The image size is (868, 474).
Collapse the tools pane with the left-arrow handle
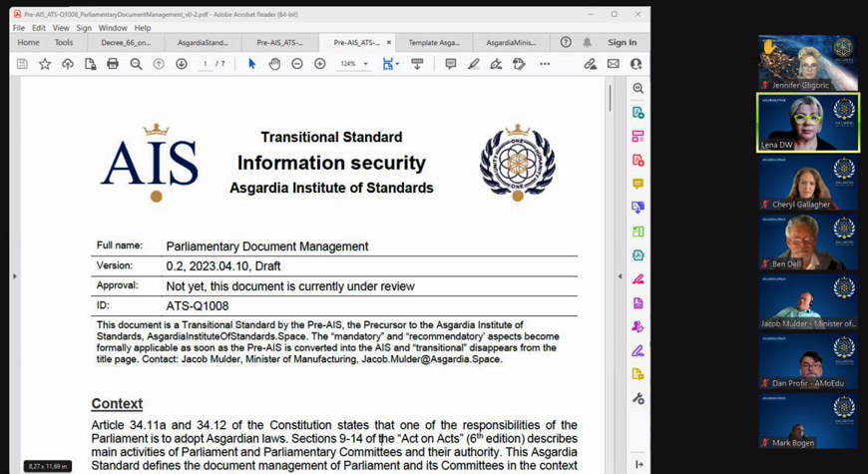coord(620,275)
